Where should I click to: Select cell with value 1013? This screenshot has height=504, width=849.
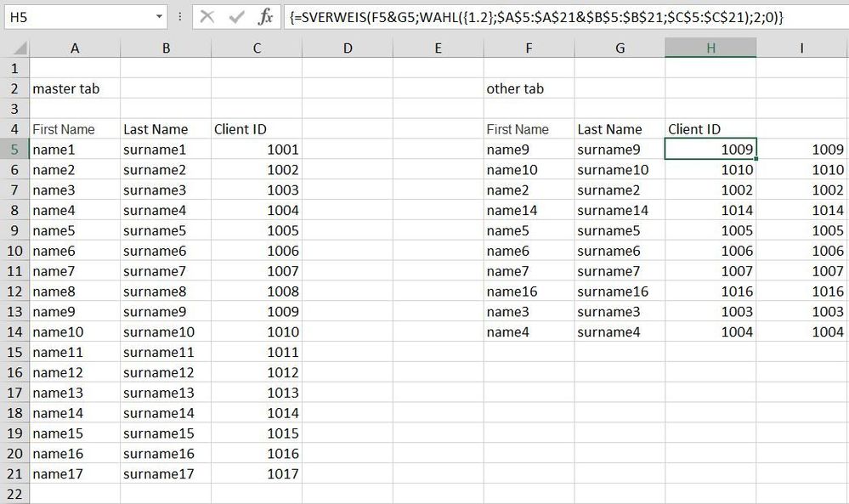tap(257, 393)
